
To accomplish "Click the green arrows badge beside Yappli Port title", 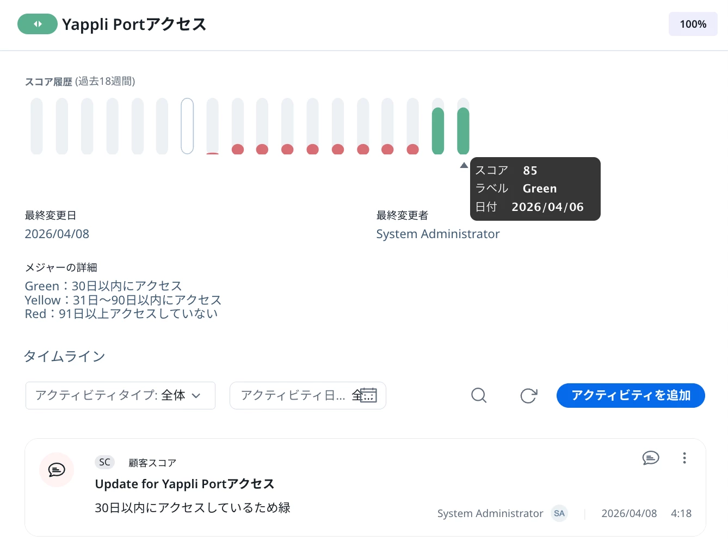I will coord(38,24).
